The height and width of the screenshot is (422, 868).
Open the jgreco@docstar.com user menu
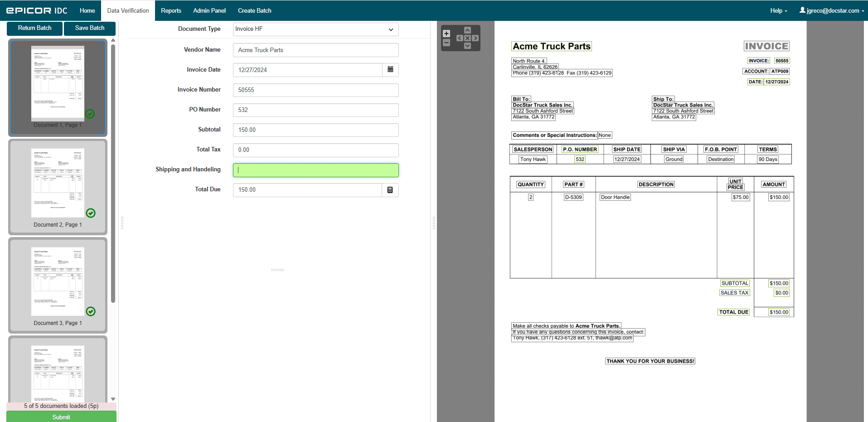tap(832, 10)
